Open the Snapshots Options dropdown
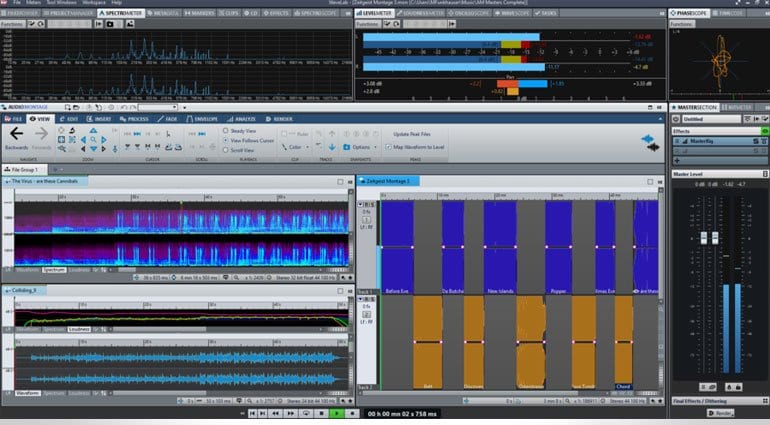This screenshot has height=425, width=770. pos(375,147)
